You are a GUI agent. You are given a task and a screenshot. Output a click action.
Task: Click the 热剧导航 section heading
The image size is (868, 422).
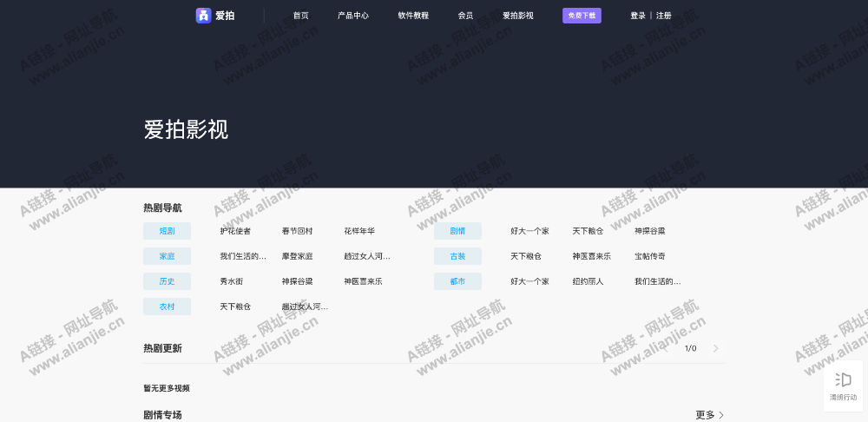(163, 208)
